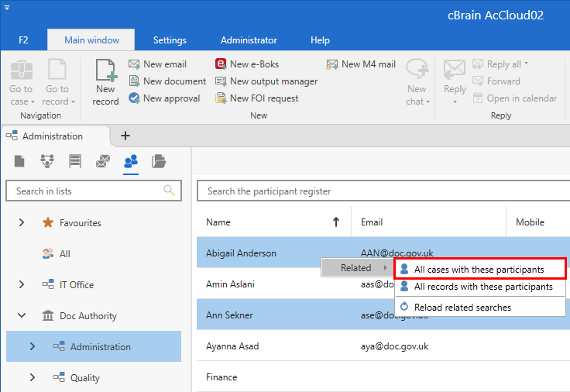Add a new tab with plus button
This screenshot has height=392, width=570.
click(125, 136)
